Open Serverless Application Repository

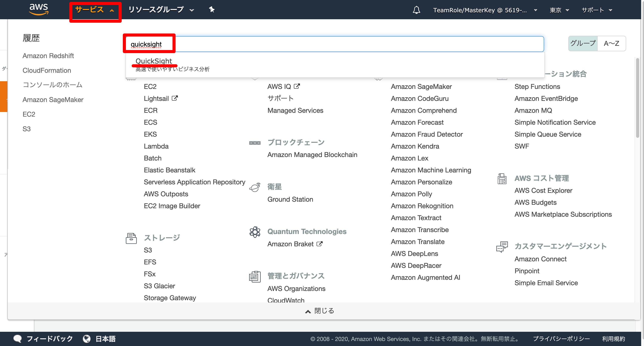click(194, 182)
